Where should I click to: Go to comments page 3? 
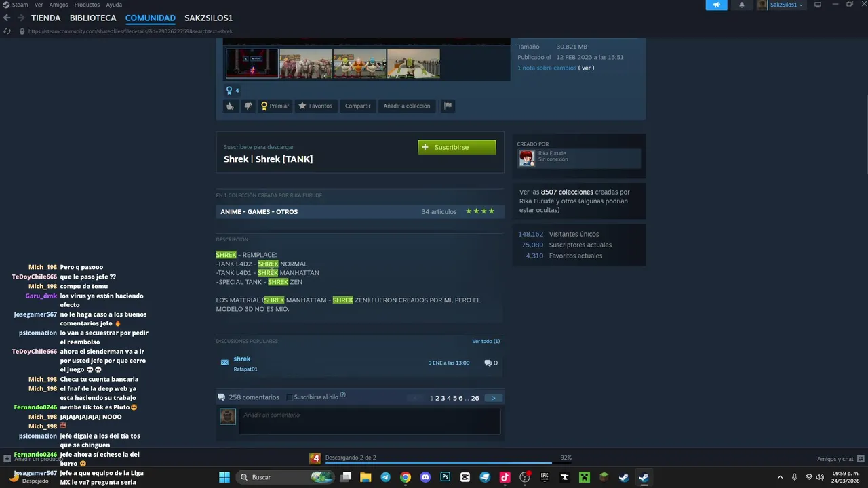pyautogui.click(x=443, y=398)
